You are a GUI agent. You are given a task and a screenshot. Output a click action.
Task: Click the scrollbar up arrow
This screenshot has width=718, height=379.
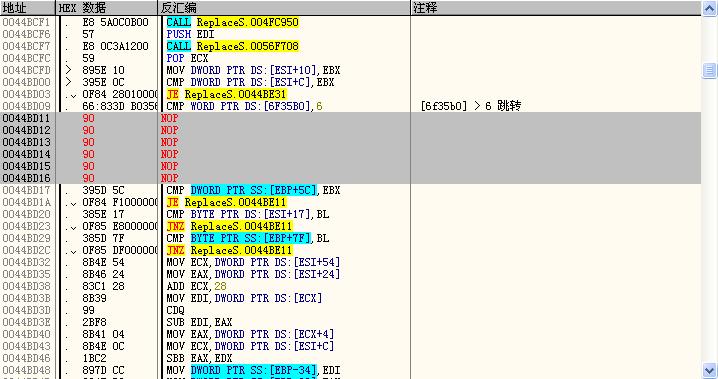(x=710, y=8)
